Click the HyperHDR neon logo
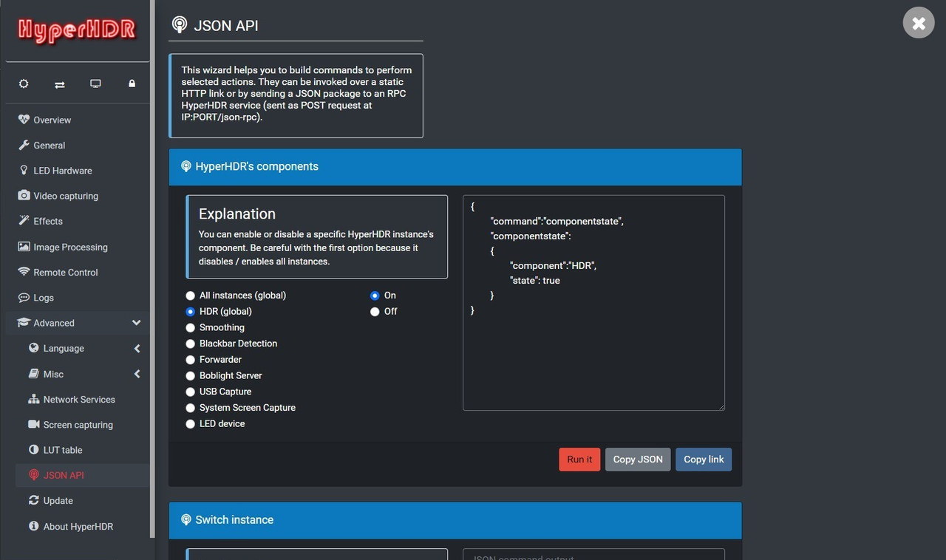Screen dimensions: 946x560 (77, 30)
